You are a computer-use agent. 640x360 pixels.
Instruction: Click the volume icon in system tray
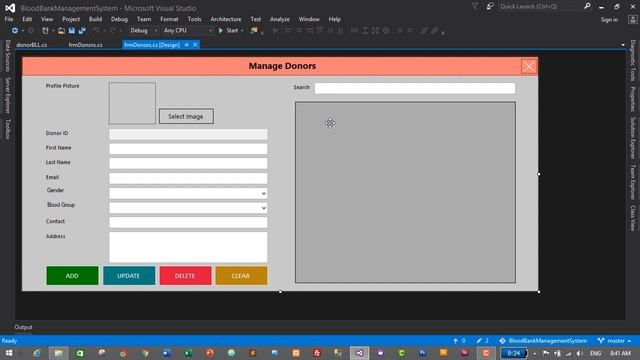580,353
